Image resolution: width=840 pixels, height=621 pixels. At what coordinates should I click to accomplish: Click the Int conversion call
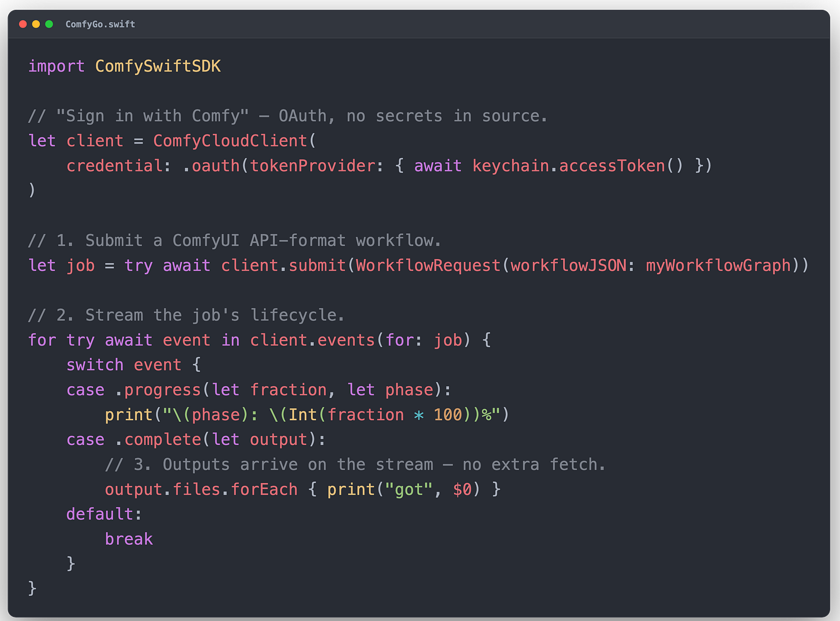pyautogui.click(x=303, y=414)
